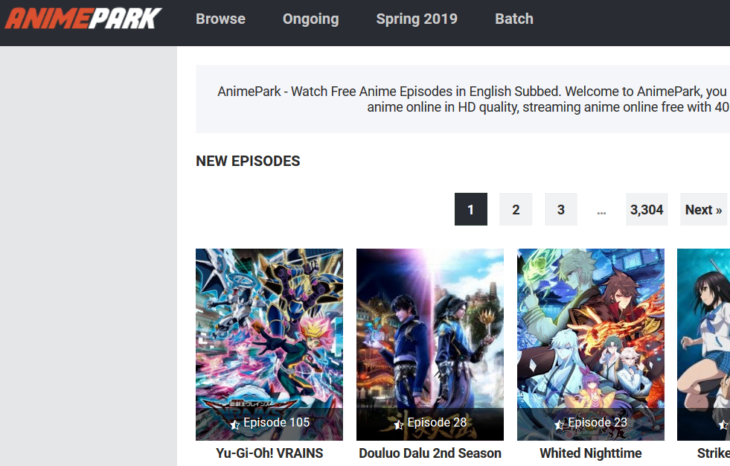Click the AnimePark logo
The image size is (730, 466).
[x=83, y=19]
